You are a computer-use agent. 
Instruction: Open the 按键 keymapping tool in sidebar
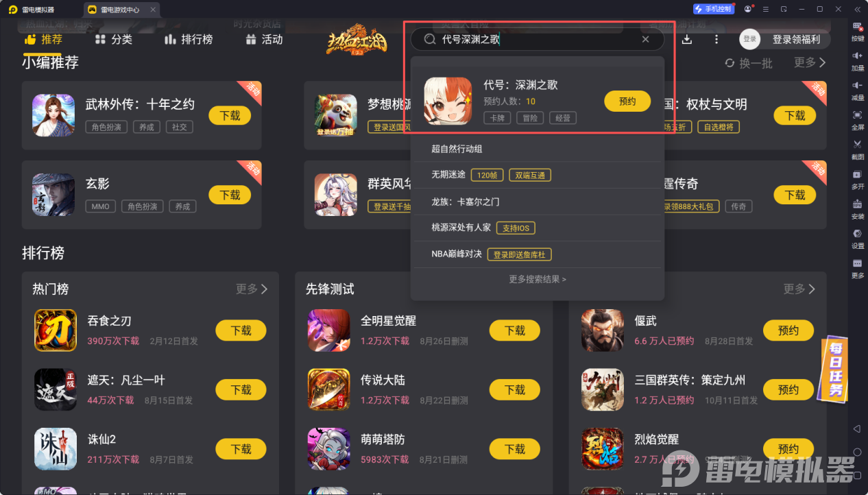[857, 32]
